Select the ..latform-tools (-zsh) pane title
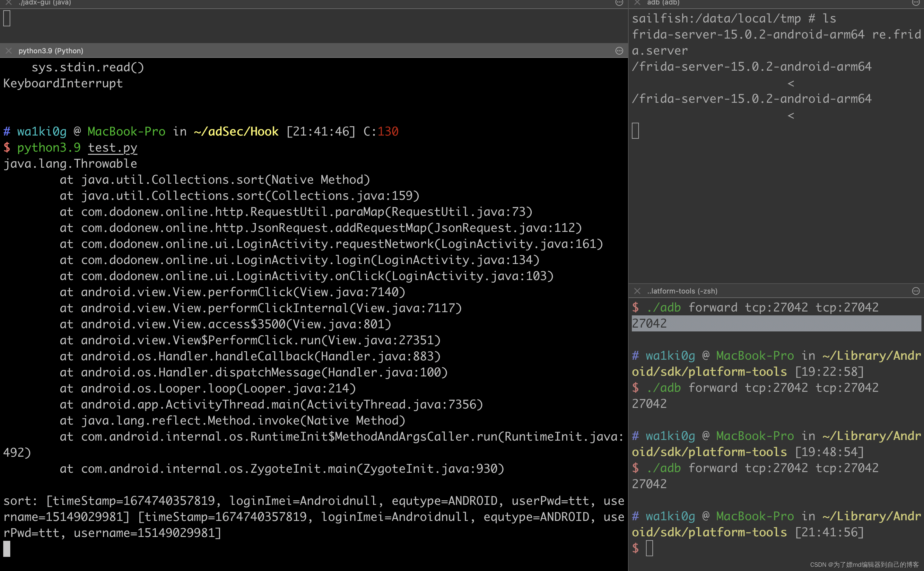Image resolution: width=924 pixels, height=571 pixels. 682,291
